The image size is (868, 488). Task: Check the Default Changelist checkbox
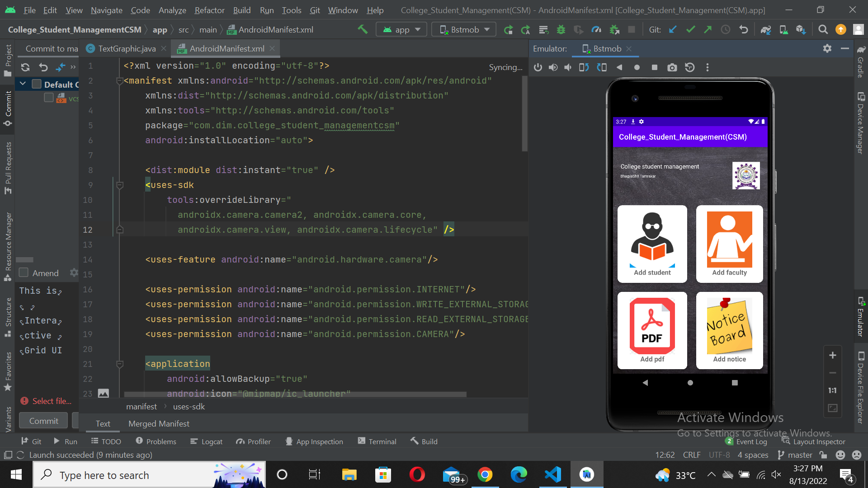pos(36,84)
